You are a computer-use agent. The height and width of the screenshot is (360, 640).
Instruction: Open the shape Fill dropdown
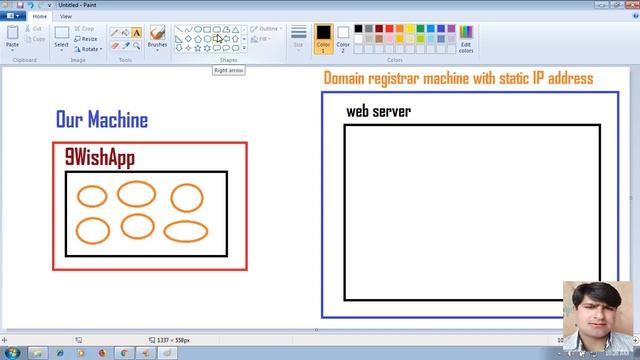261,39
